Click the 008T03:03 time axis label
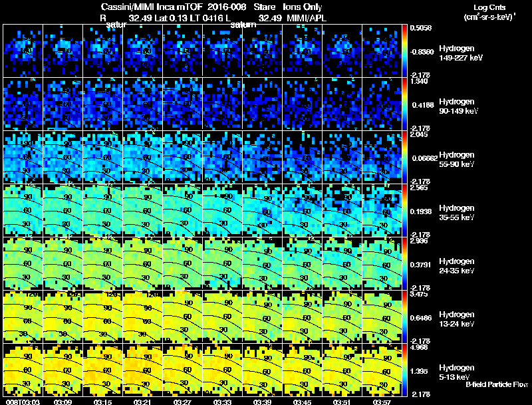Image resolution: width=532 pixels, height=405 pixels. point(23,402)
